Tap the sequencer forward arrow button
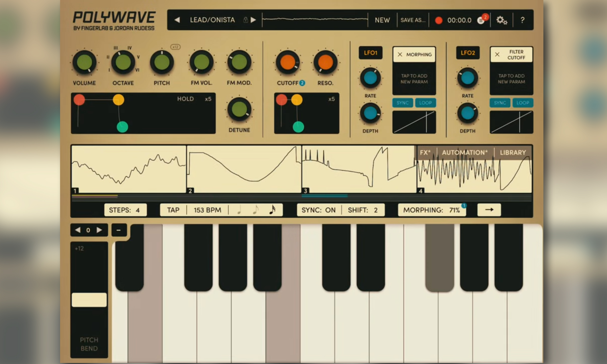 [x=489, y=210]
